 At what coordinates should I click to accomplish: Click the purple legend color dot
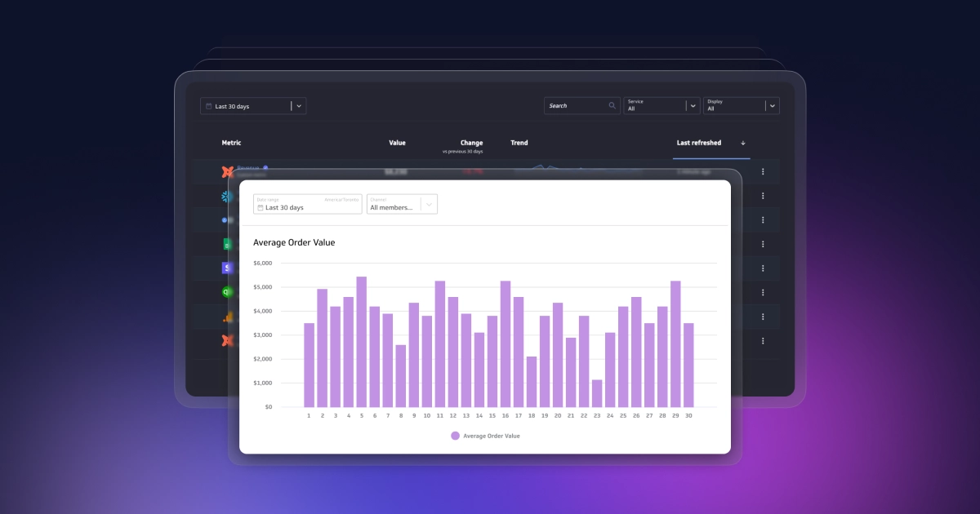454,436
